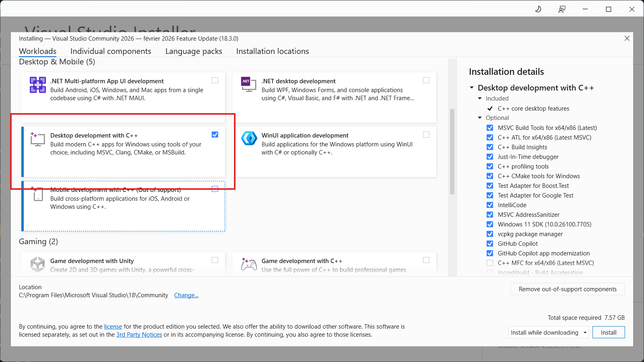Collapse the Optional components section
Viewport: 644px width, 362px height.
click(479, 117)
